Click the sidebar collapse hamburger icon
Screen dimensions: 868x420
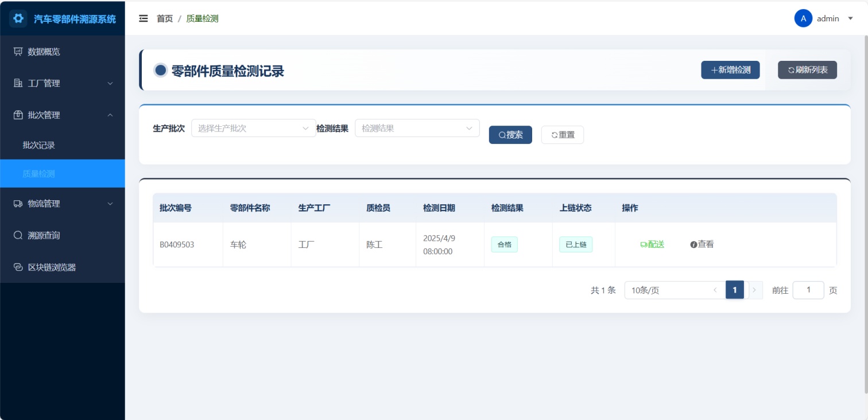tap(144, 18)
